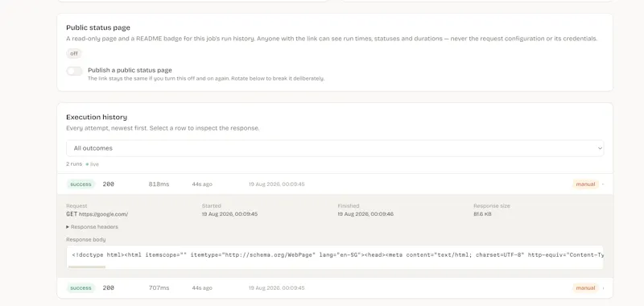Click the Started timestamp under Started label
The height and width of the screenshot is (306, 644).
coord(229,214)
